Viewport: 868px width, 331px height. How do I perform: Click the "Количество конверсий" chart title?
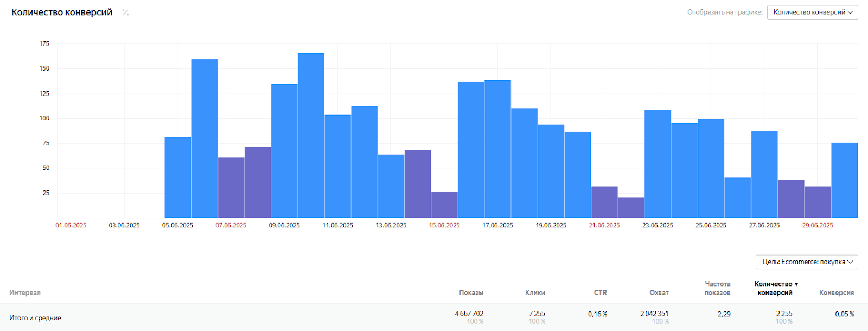pyautogui.click(x=62, y=12)
